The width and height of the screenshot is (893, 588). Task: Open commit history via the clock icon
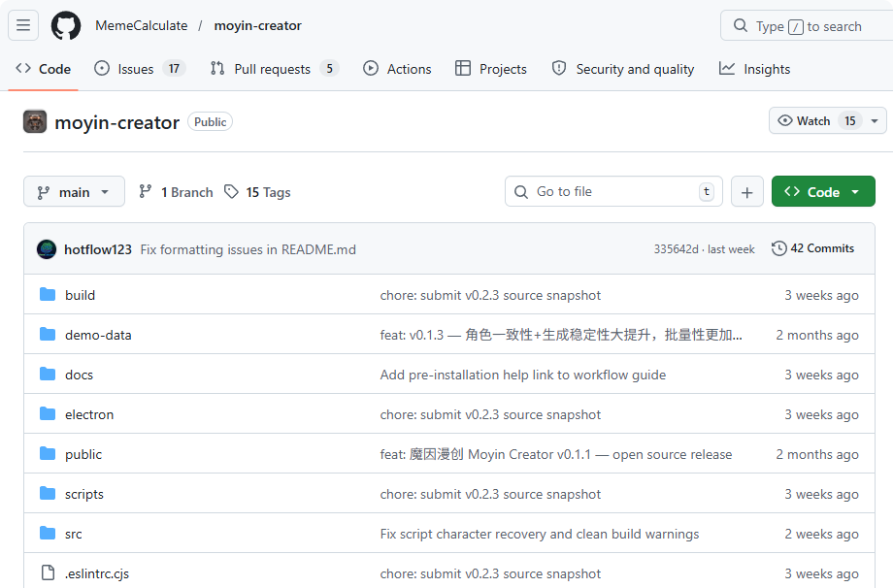[x=778, y=248]
